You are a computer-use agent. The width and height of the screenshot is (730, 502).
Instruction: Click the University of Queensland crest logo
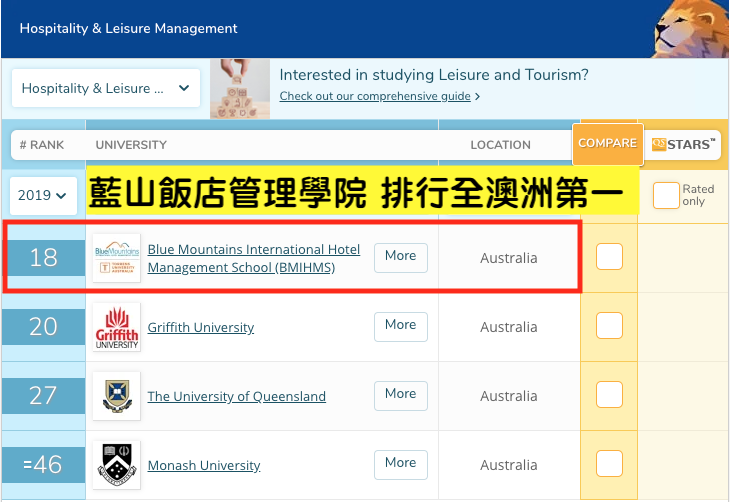coord(116,396)
